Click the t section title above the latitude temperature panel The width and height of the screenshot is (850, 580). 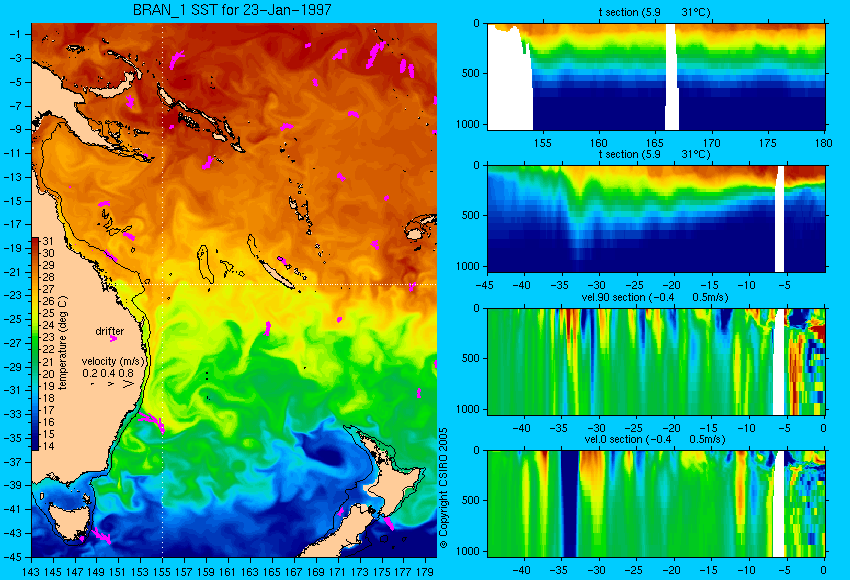(x=654, y=154)
